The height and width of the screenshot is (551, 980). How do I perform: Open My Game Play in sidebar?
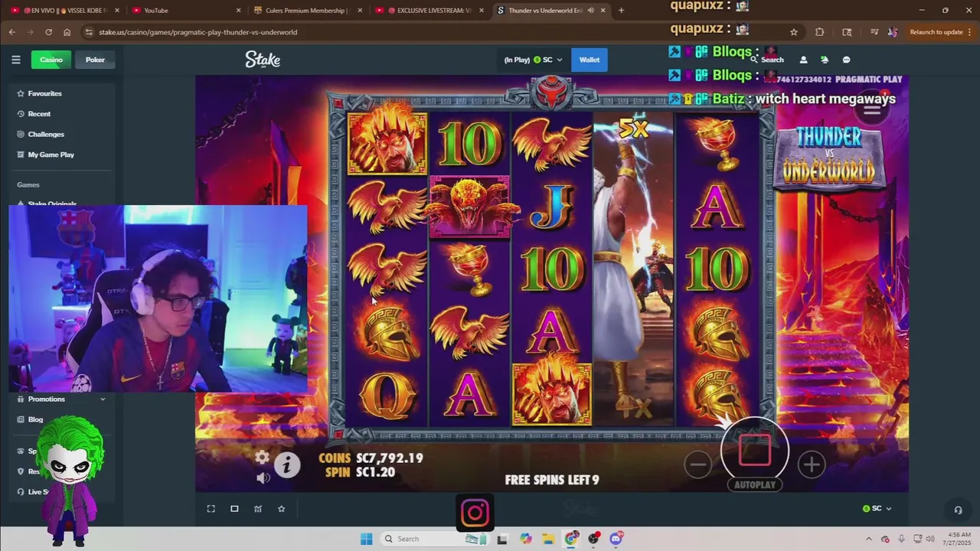[62, 155]
